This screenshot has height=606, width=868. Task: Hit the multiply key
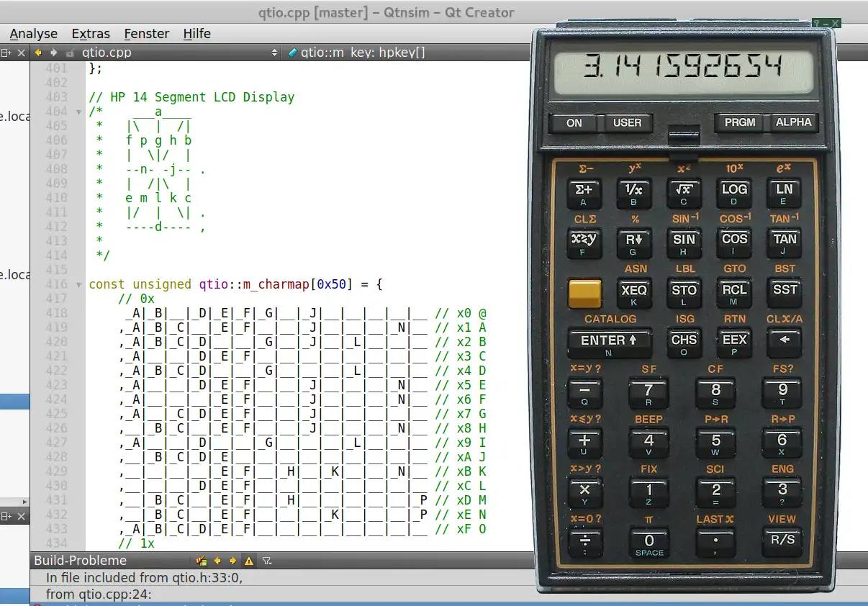point(584,494)
